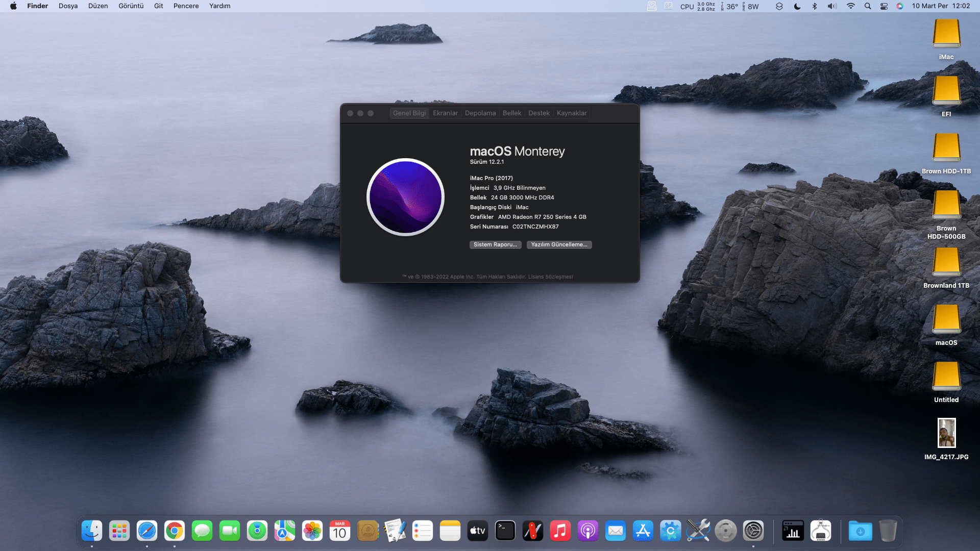Toggle Do Not Disturb moon icon
Image resolution: width=980 pixels, height=551 pixels.
(797, 6)
